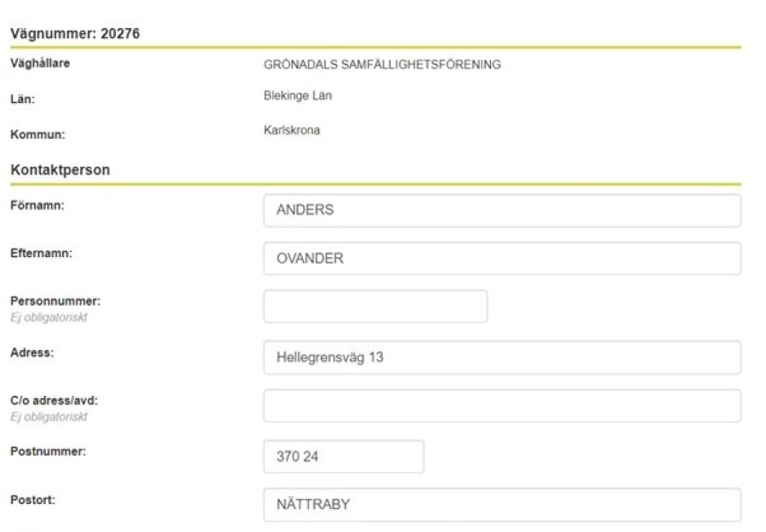
Task: Select the Personnummer label text
Action: click(x=55, y=301)
